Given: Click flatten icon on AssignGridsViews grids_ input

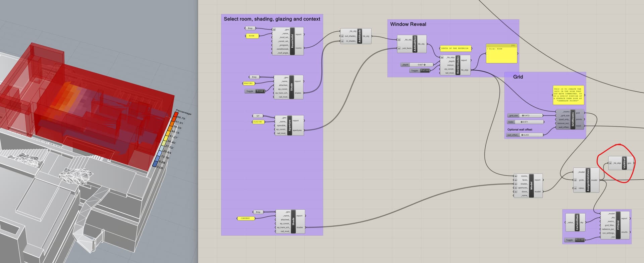Looking at the screenshot, I should coord(576,180).
